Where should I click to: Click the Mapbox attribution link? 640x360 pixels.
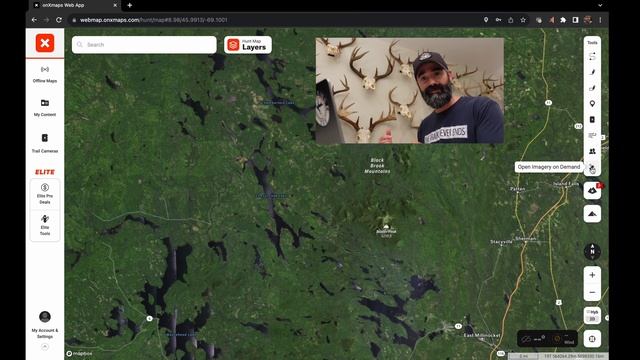80,353
